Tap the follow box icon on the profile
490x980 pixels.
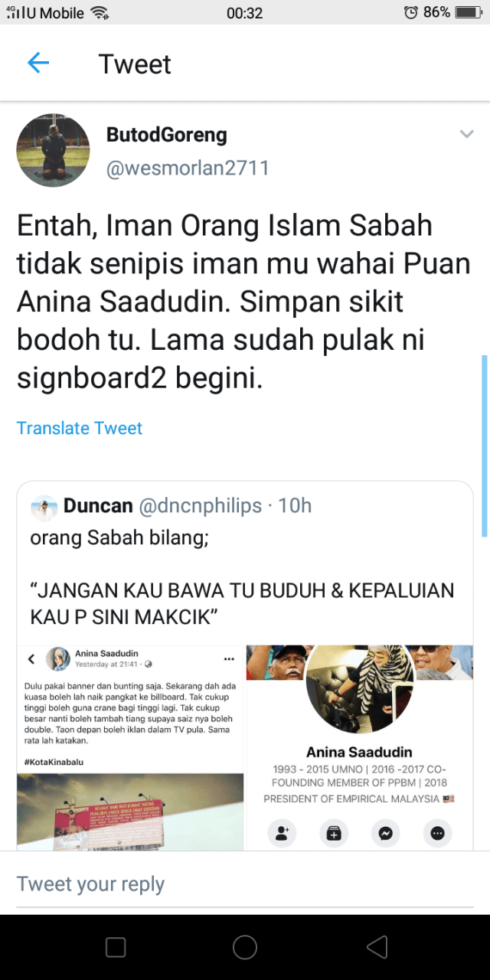click(334, 833)
